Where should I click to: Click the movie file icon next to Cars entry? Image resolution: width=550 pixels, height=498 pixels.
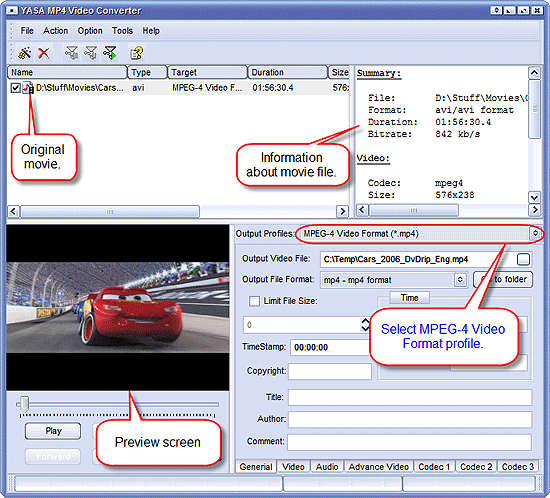tap(28, 87)
